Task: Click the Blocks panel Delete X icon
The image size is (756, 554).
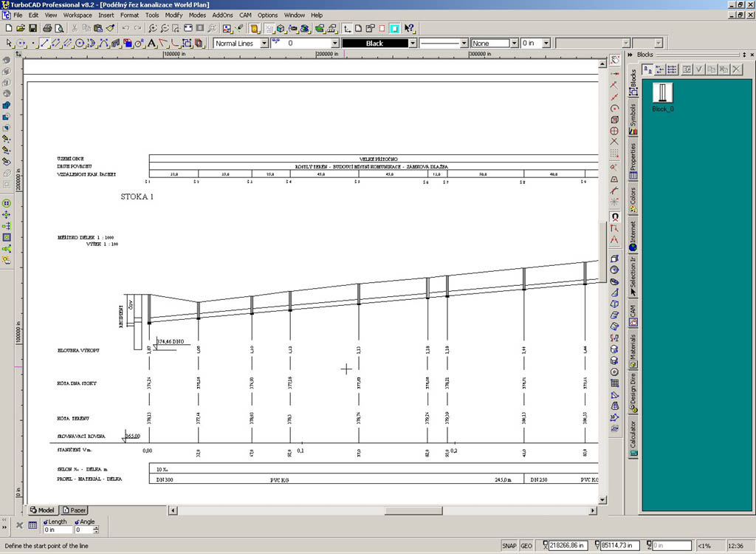Action: point(736,69)
